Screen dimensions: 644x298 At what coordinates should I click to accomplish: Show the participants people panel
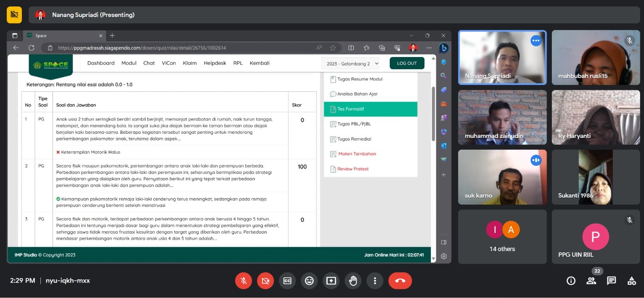pyautogui.click(x=591, y=281)
